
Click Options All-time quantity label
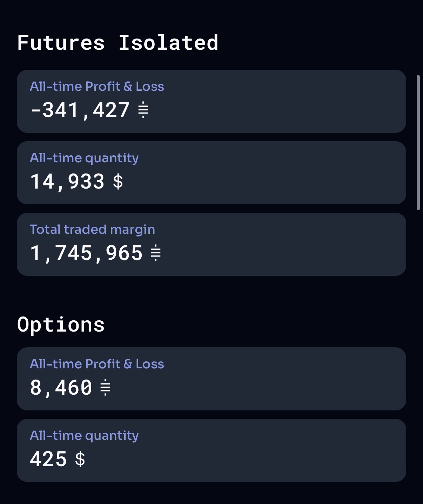(x=84, y=436)
